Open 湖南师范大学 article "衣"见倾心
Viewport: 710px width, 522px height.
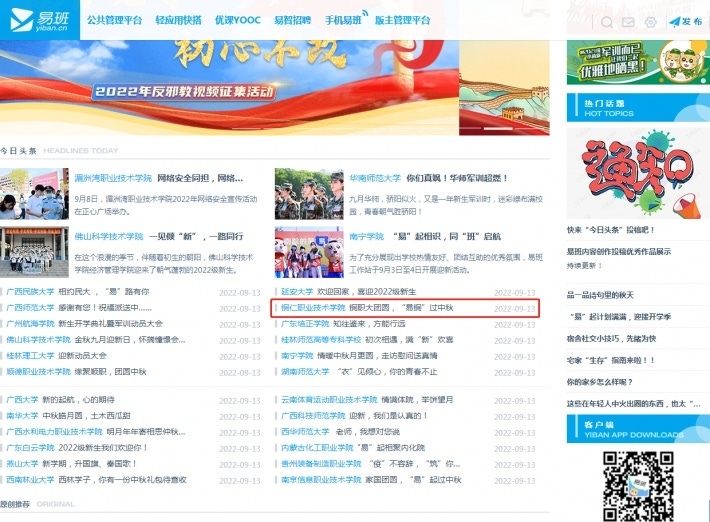388,372
